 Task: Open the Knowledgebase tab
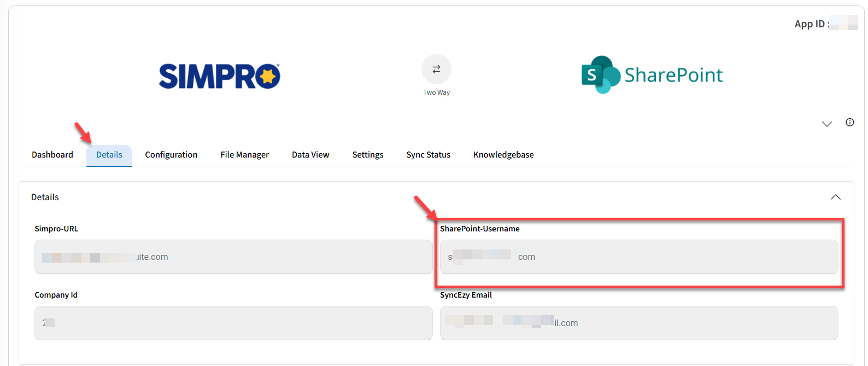click(503, 155)
